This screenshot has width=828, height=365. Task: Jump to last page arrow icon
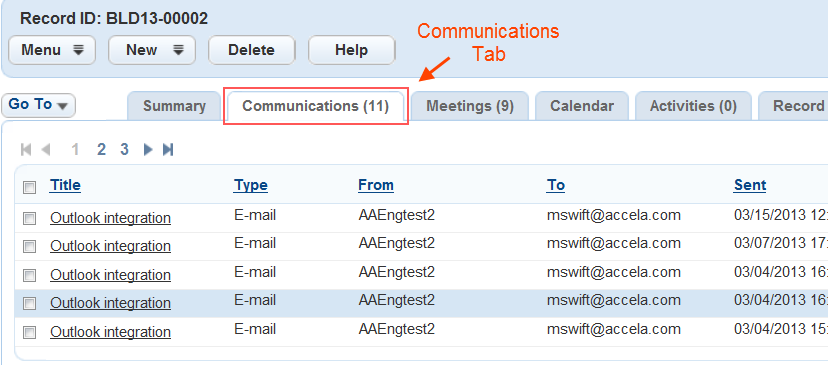(x=168, y=150)
